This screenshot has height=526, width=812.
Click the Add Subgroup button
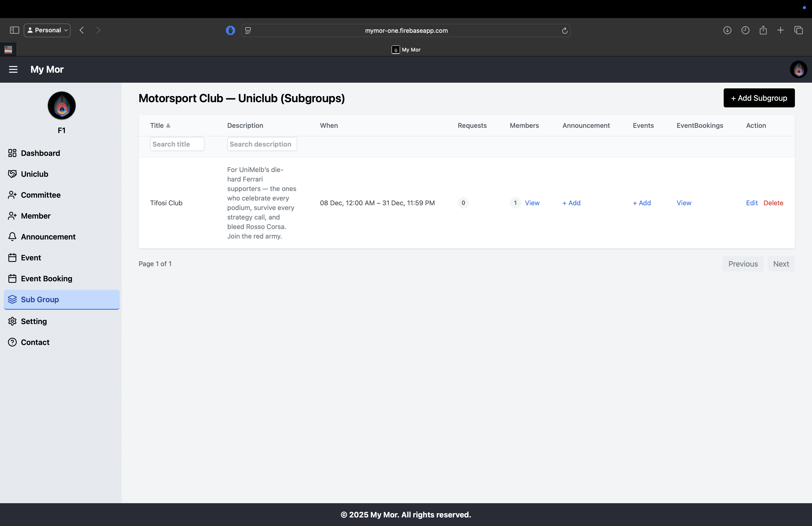click(x=759, y=98)
